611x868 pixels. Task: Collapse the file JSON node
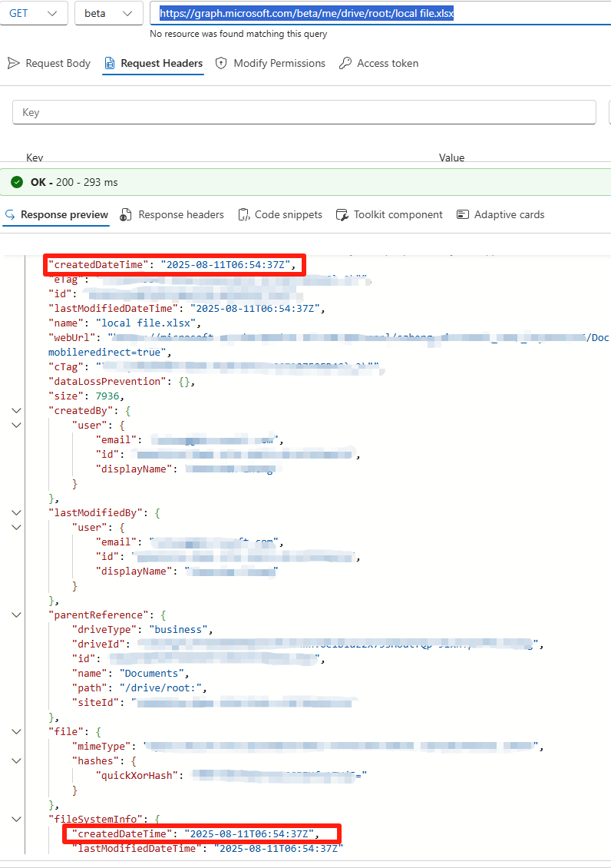[17, 732]
